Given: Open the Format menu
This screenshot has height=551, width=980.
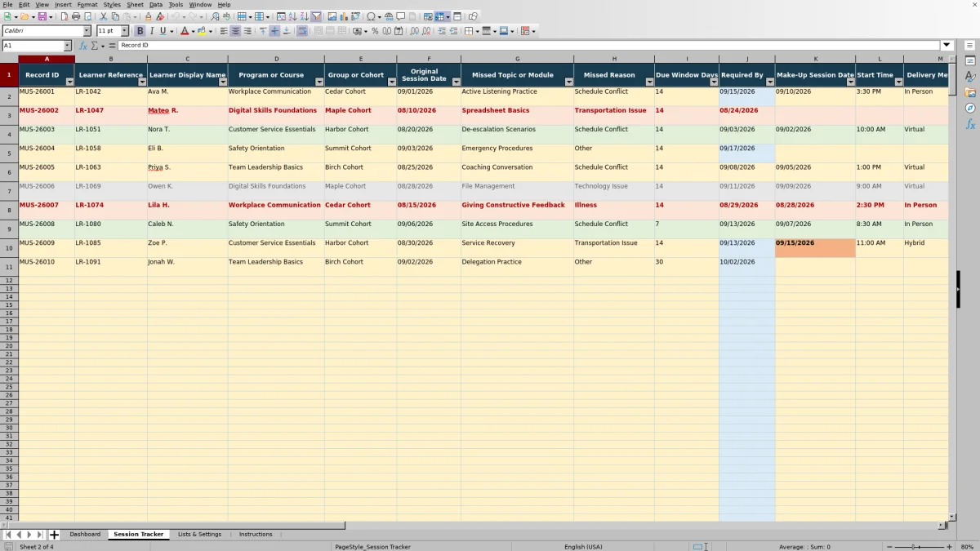Looking at the screenshot, I should 87,4.
